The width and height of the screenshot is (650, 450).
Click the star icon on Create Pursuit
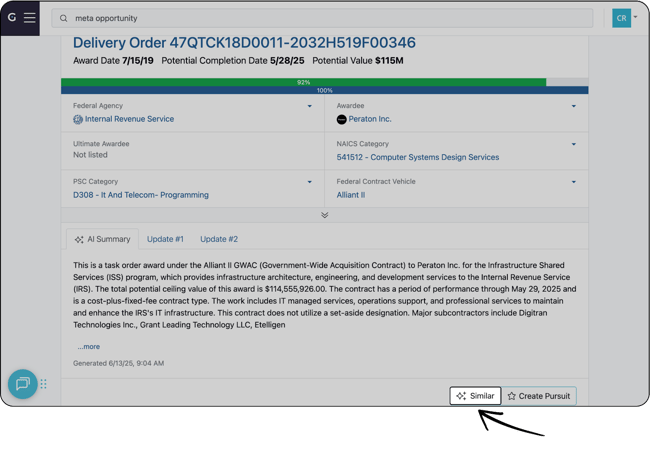(x=512, y=396)
